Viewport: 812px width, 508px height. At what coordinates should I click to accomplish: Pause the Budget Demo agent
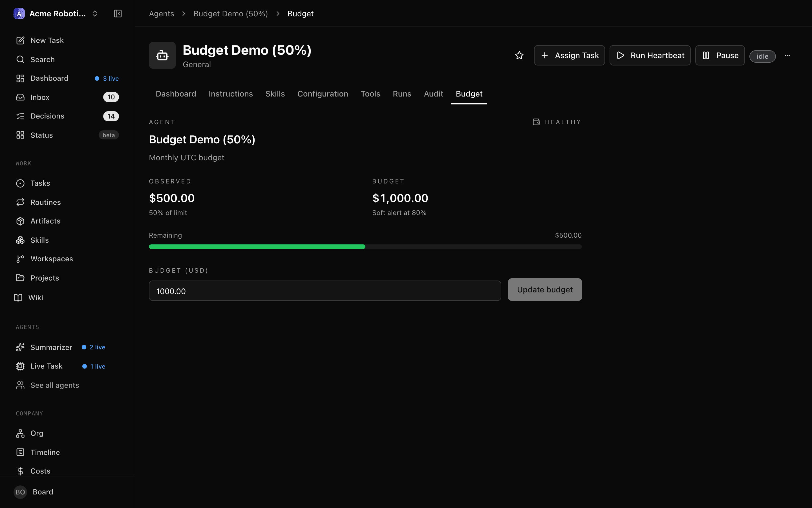coord(720,55)
